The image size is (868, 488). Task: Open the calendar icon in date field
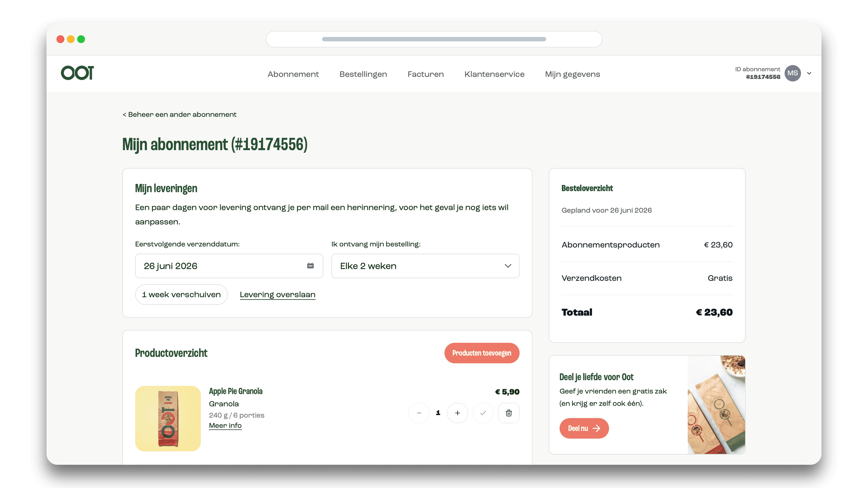[310, 266]
